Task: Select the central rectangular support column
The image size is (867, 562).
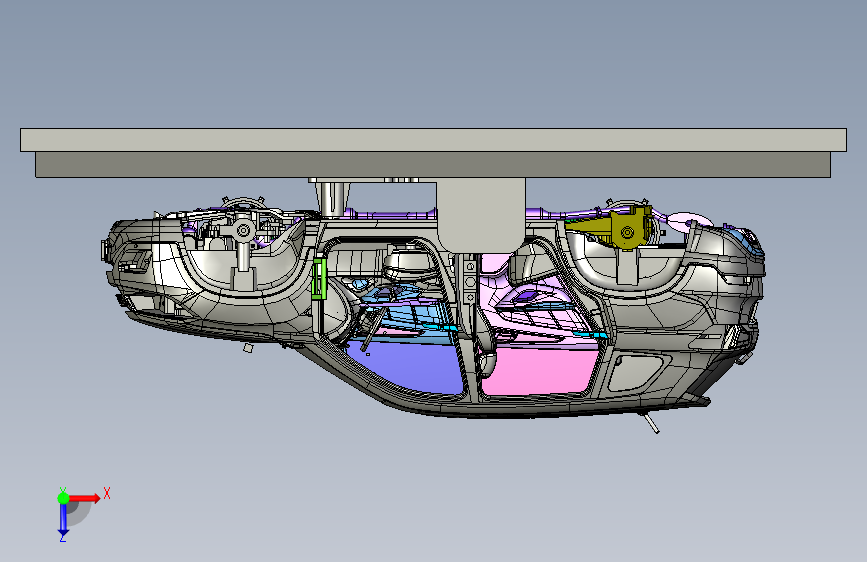Action: click(x=480, y=215)
